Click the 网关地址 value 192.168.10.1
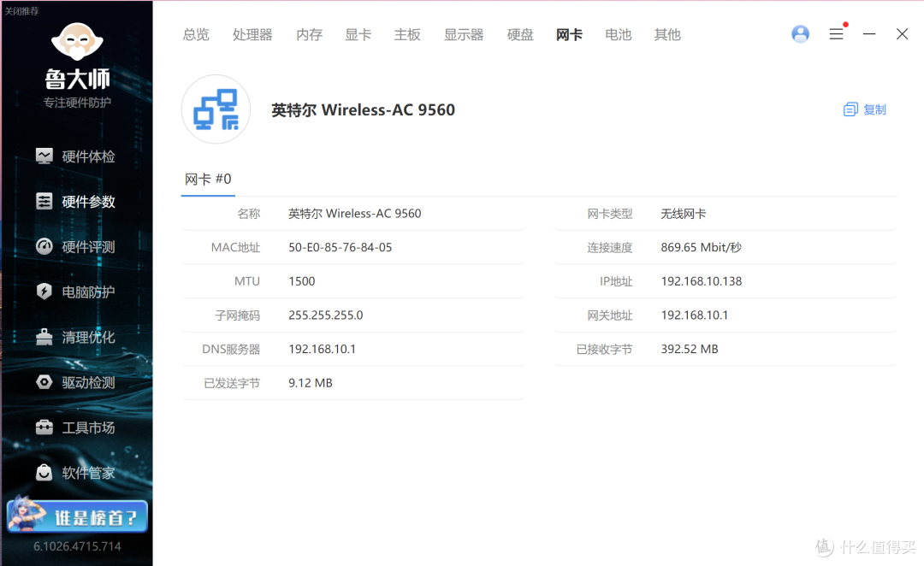 [x=694, y=315]
